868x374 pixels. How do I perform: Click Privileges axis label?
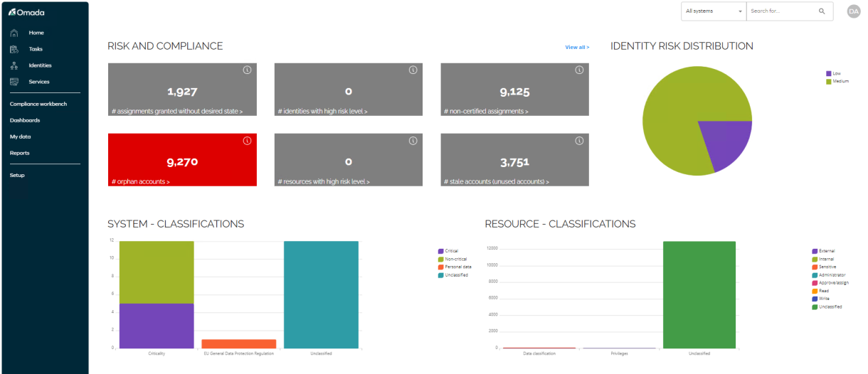pos(619,353)
